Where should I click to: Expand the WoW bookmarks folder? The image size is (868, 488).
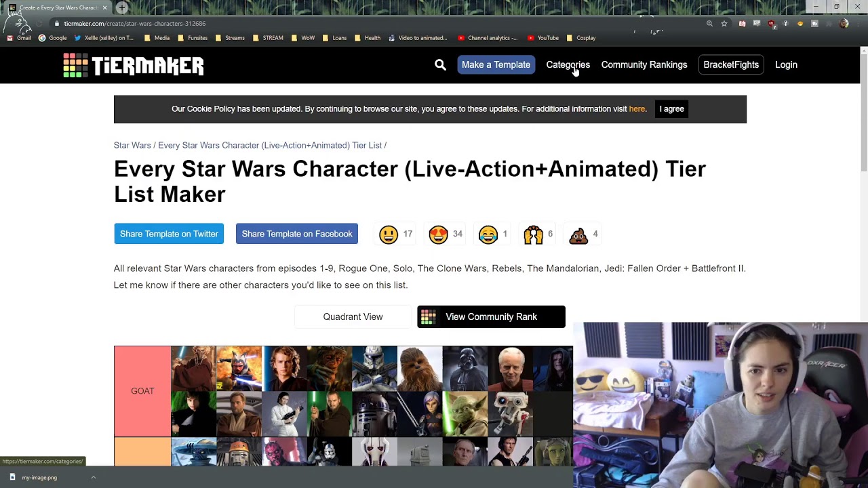point(303,38)
